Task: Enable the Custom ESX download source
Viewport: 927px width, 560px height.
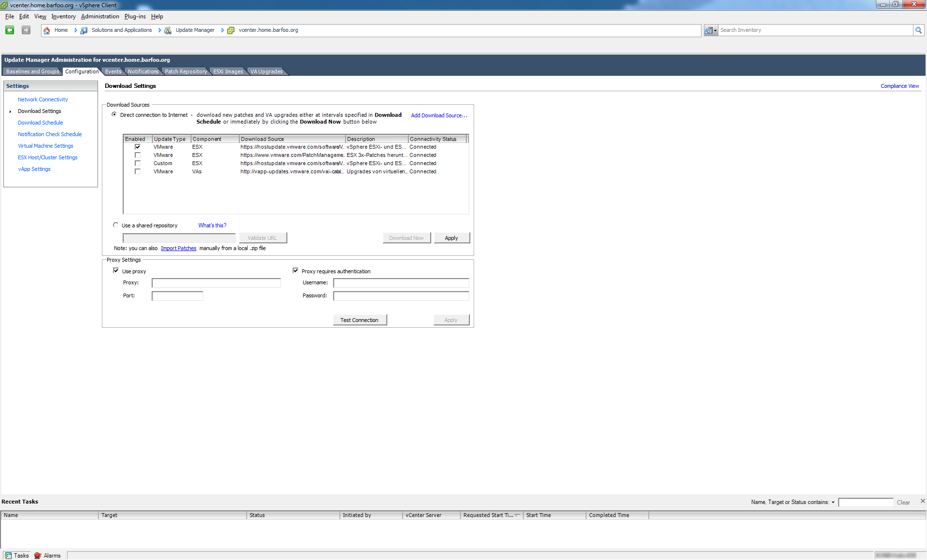Action: pos(138,163)
